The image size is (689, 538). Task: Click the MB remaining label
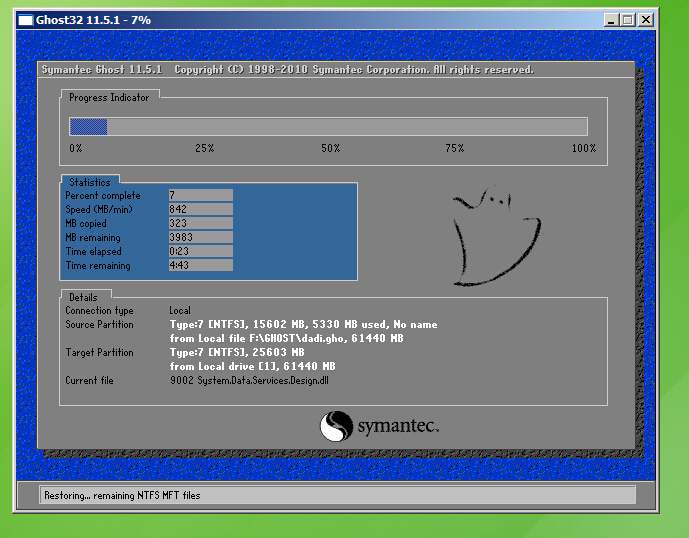pyautogui.click(x=93, y=237)
